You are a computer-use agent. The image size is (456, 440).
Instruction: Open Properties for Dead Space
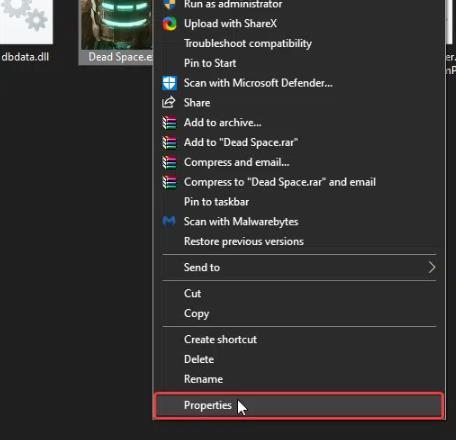pos(299,406)
